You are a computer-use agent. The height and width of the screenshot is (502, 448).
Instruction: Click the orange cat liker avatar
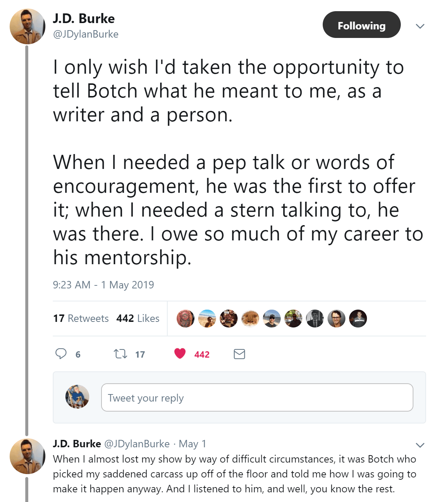pos(250,319)
